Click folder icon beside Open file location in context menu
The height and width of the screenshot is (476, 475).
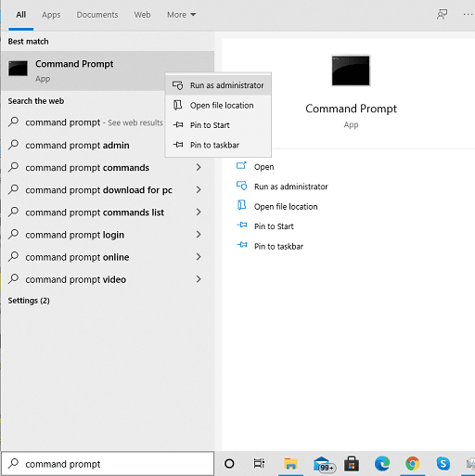[177, 105]
